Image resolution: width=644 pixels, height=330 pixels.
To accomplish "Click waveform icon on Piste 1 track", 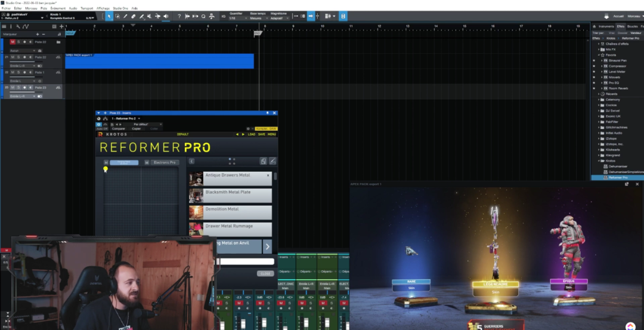I will [58, 72].
